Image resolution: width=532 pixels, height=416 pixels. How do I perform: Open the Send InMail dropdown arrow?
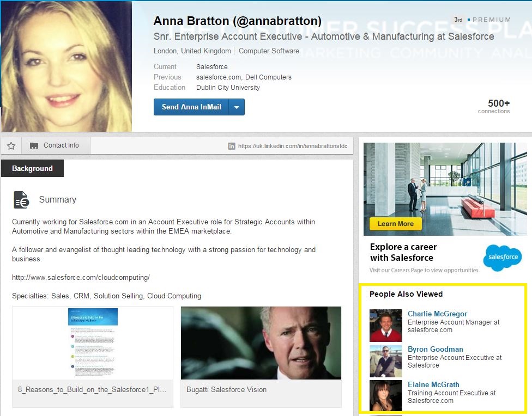[x=237, y=107]
